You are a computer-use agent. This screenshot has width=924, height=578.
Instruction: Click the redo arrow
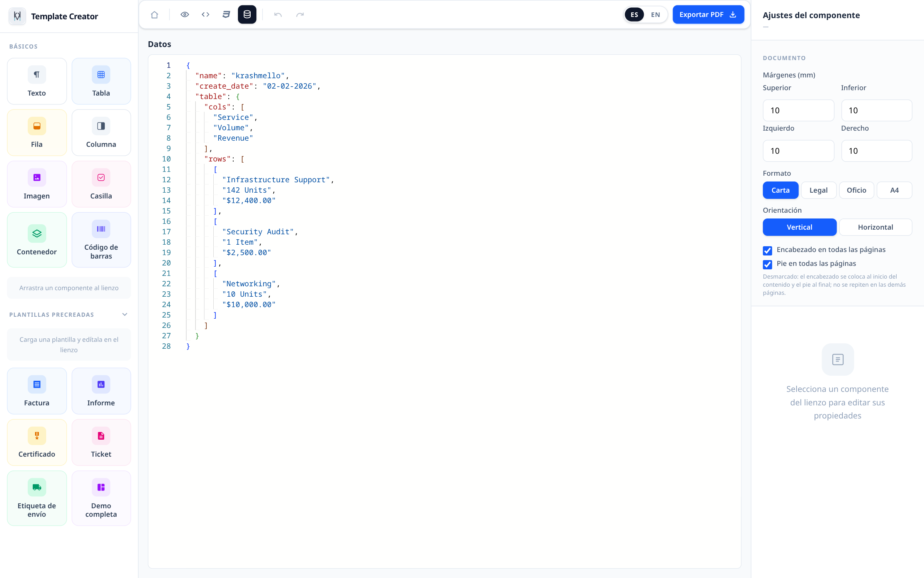click(300, 15)
